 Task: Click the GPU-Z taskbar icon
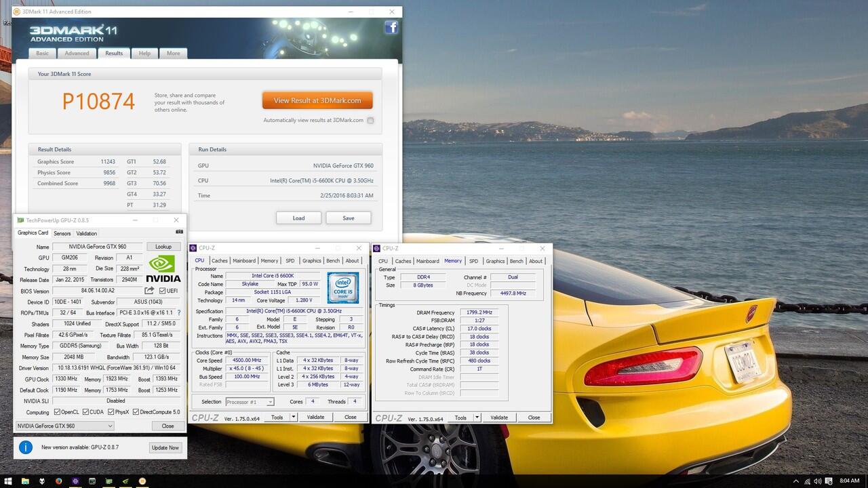click(x=108, y=481)
